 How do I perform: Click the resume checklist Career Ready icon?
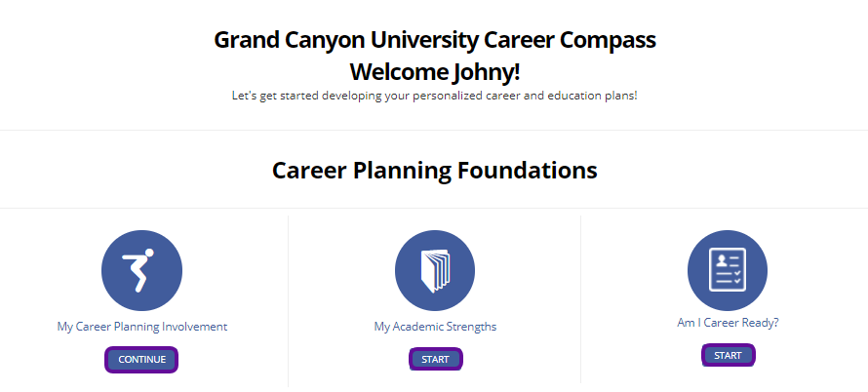pos(728,270)
